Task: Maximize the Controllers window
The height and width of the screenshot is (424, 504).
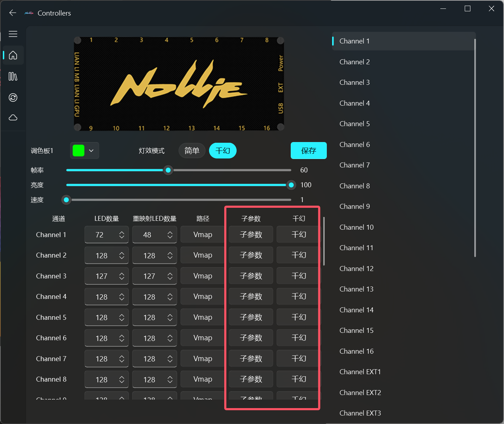Action: click(468, 8)
